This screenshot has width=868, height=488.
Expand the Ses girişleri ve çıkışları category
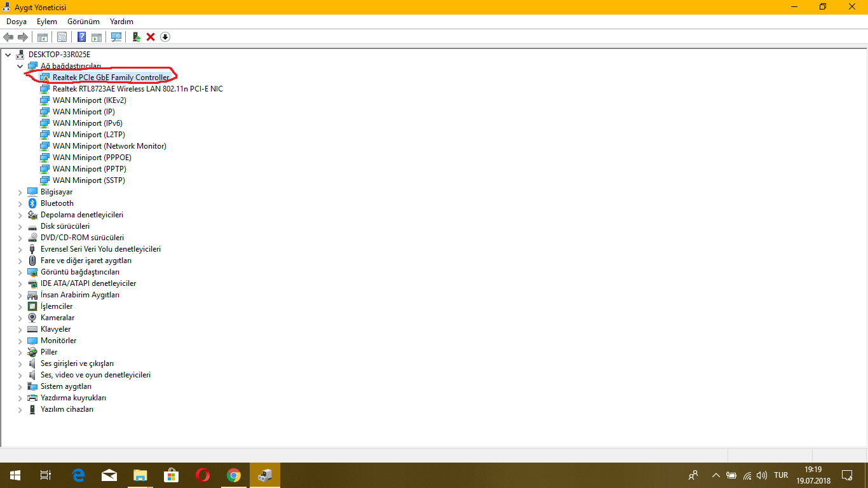pyautogui.click(x=20, y=363)
